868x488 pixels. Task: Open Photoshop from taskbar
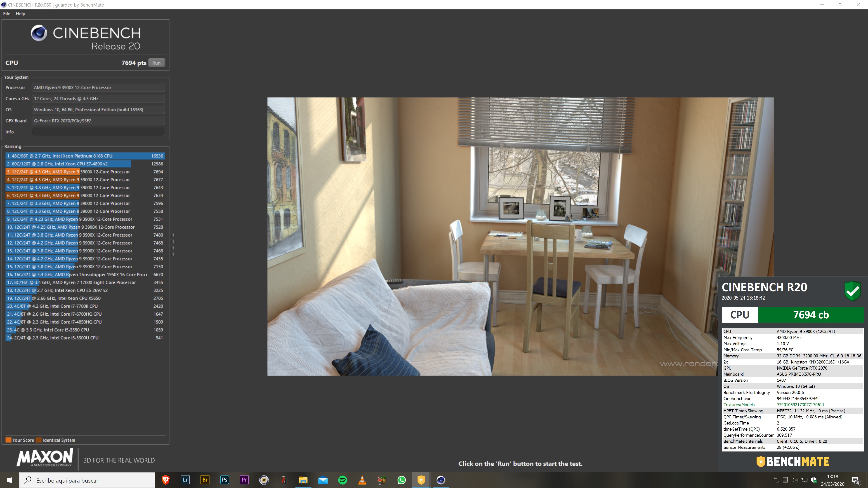pyautogui.click(x=224, y=480)
